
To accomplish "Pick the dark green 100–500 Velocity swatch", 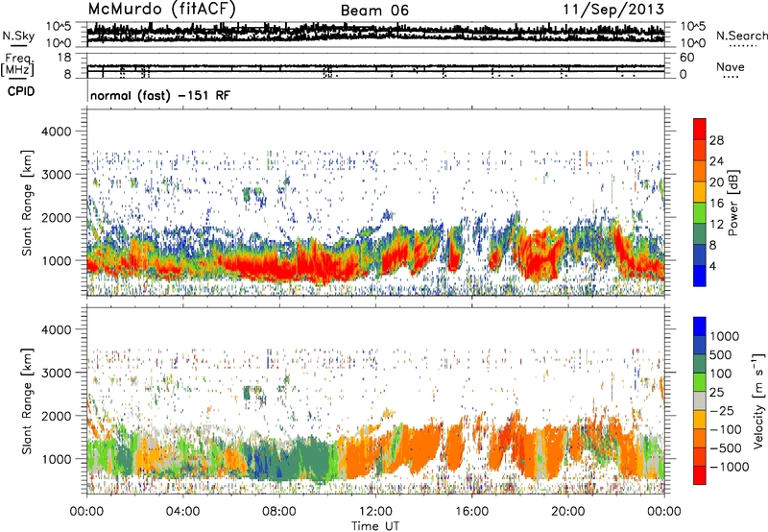I will (x=700, y=364).
